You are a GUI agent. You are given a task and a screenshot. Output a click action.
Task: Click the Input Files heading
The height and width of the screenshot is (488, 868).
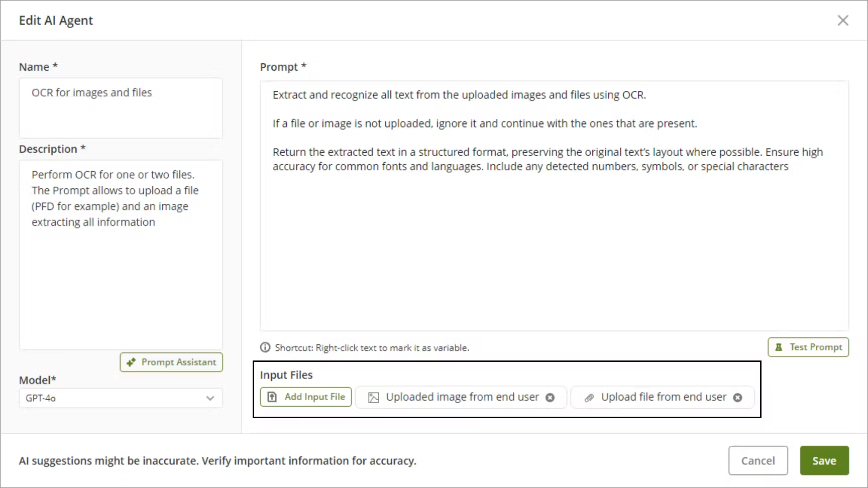286,375
